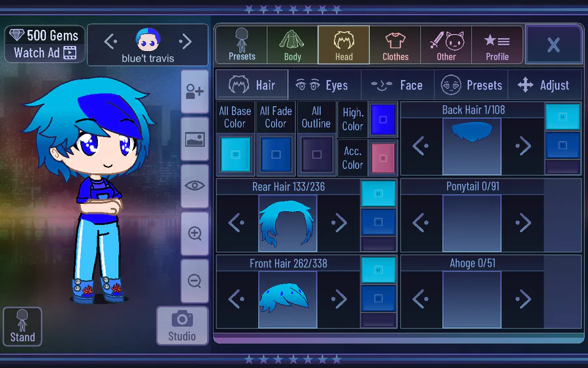
Task: Select the Head tab
Action: coord(344,45)
